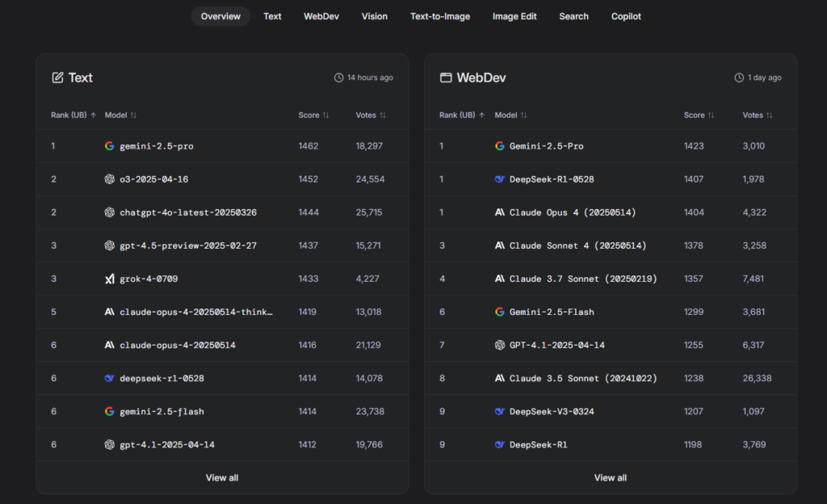
Task: Select the Text-to-Image tab
Action: coord(440,16)
